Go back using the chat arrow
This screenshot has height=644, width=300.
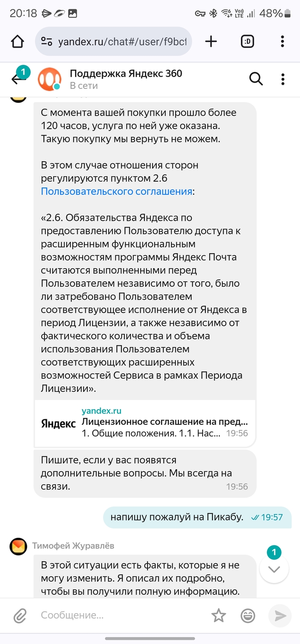click(x=17, y=79)
